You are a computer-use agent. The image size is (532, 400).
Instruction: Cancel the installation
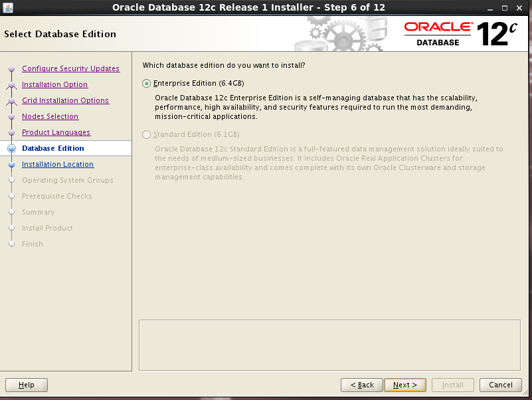pyautogui.click(x=500, y=385)
